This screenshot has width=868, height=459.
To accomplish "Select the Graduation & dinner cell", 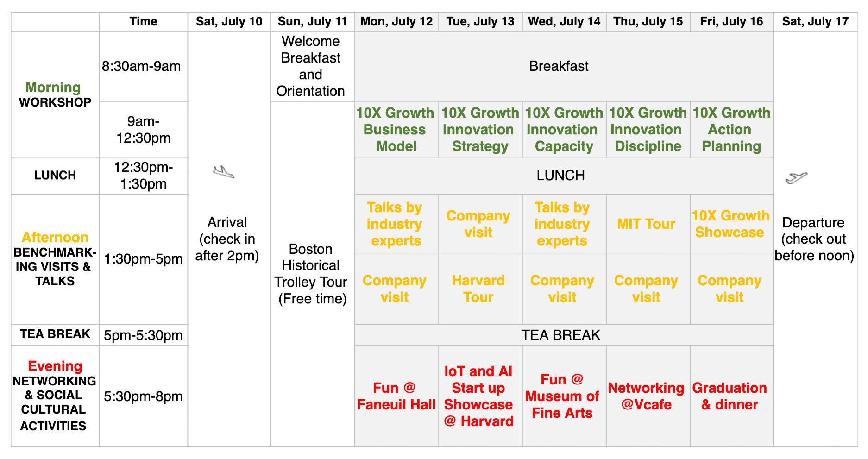I will tap(732, 396).
